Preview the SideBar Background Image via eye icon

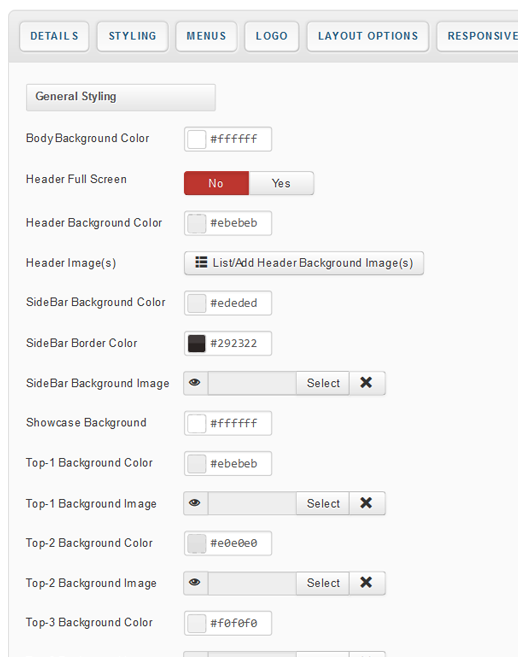[195, 383]
